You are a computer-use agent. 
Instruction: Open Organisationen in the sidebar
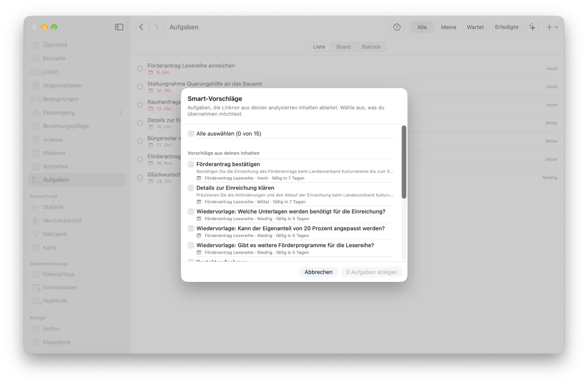coord(77,85)
